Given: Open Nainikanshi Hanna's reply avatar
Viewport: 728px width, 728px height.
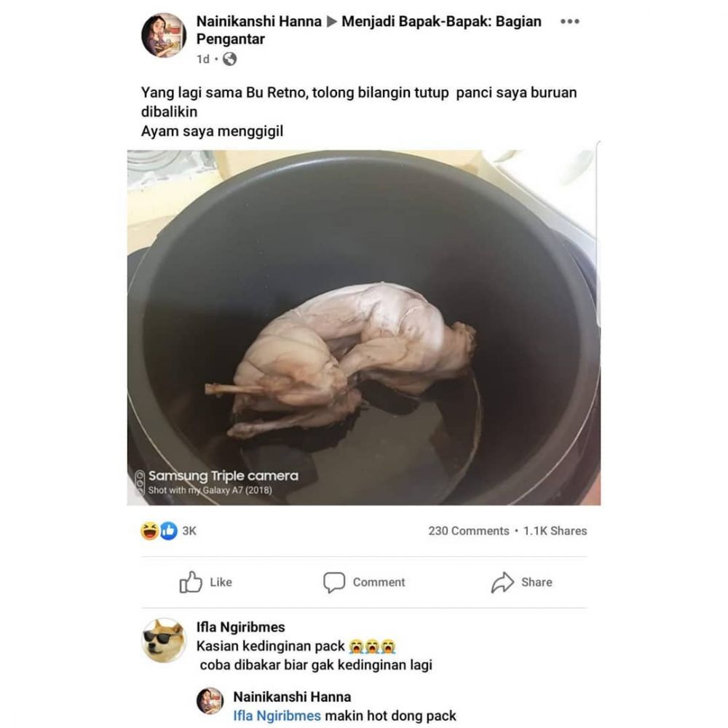Looking at the screenshot, I should coord(210,700).
